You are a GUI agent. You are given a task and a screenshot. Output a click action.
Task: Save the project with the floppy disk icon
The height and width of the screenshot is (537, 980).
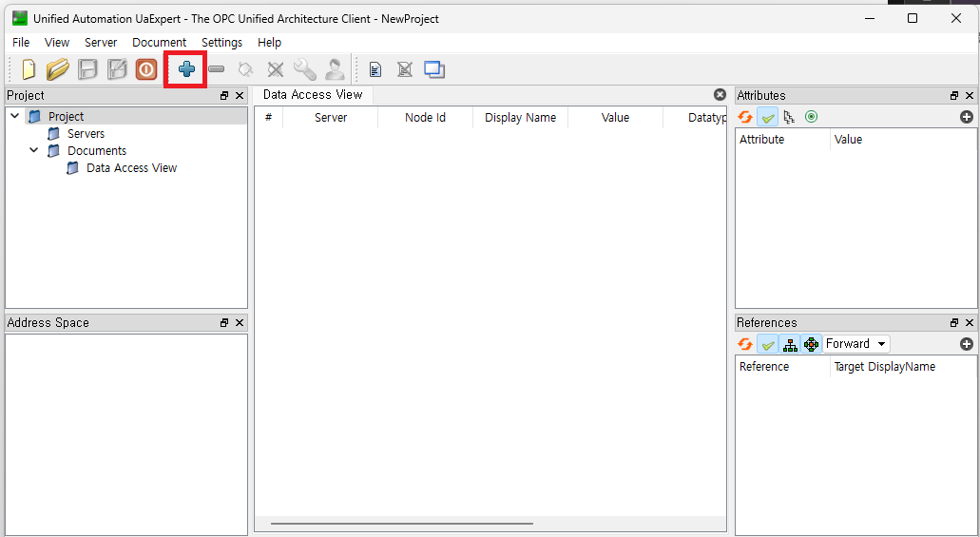point(87,69)
